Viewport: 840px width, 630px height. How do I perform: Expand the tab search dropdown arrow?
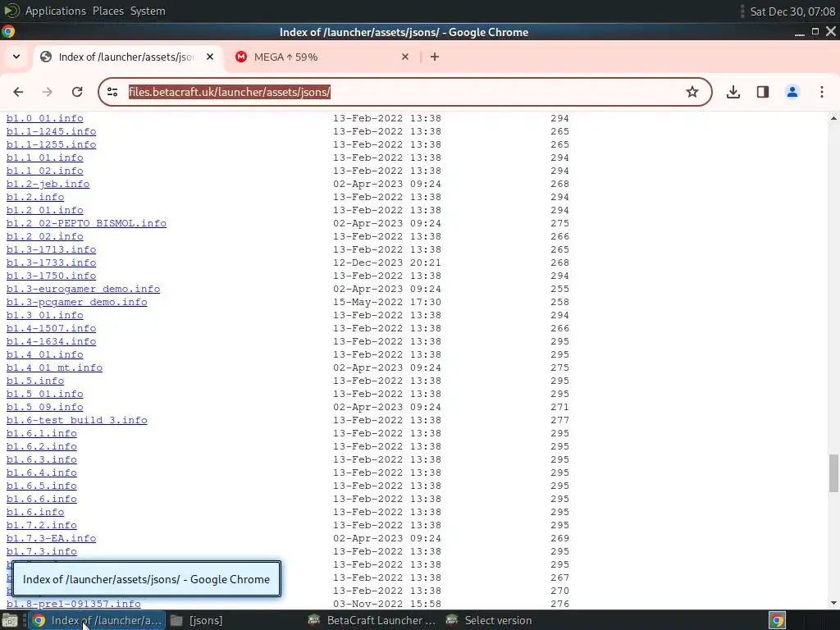point(16,57)
